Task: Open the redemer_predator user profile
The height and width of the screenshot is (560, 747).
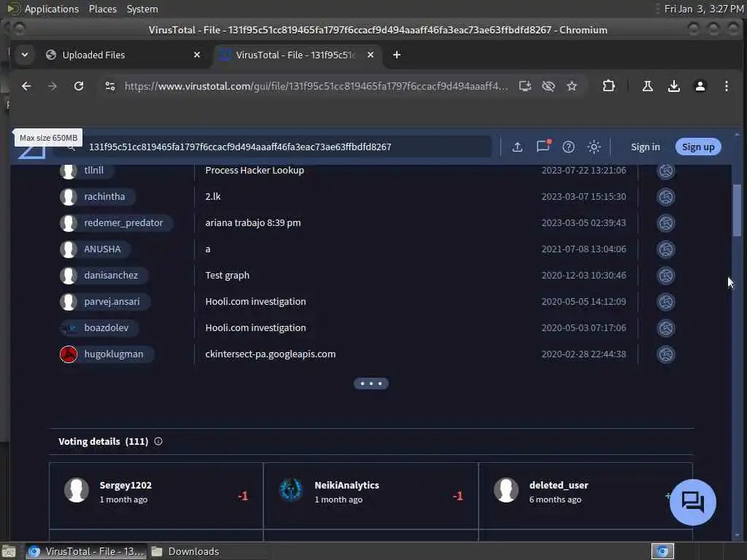Action: (116, 223)
